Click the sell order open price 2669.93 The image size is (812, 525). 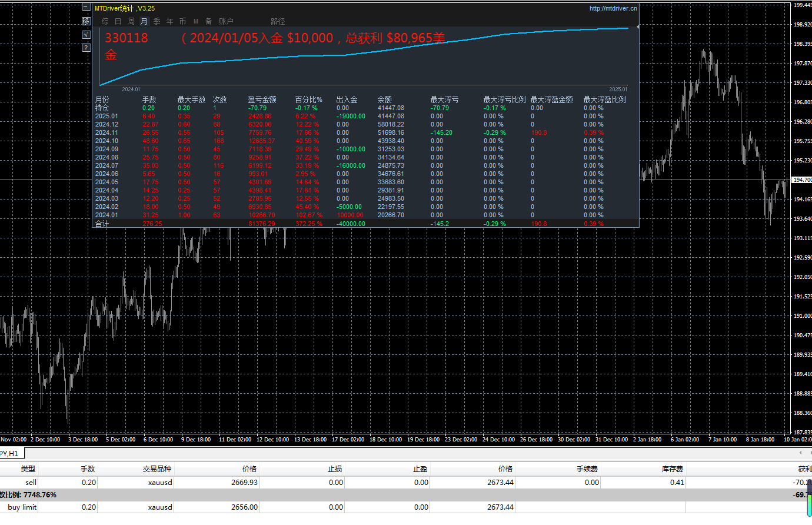click(244, 482)
